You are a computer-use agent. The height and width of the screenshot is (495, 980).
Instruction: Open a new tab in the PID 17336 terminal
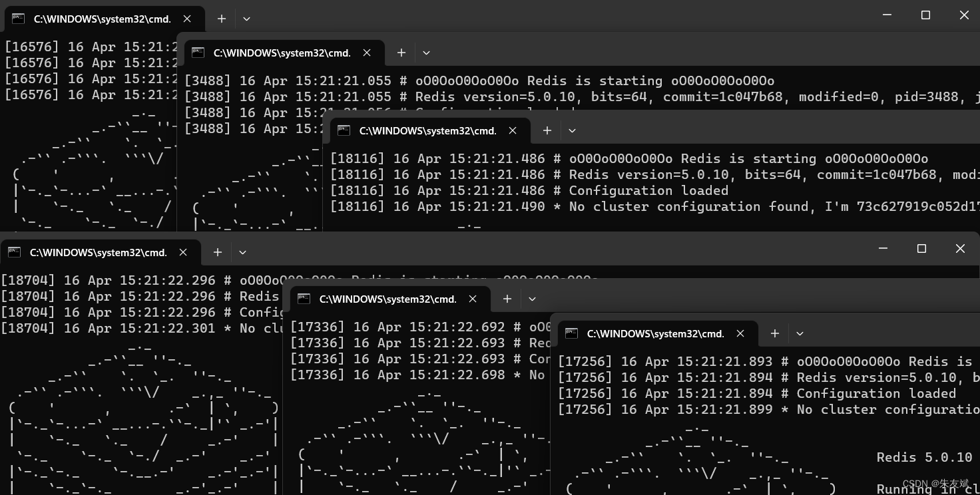tap(507, 299)
